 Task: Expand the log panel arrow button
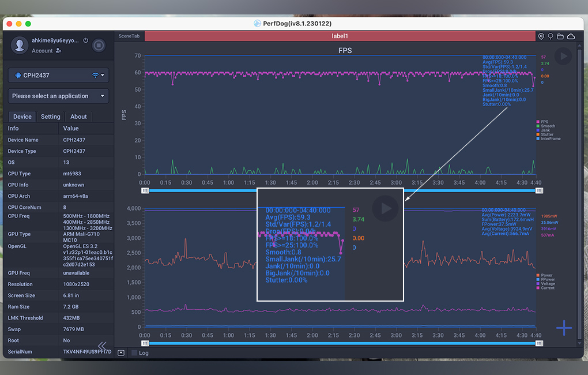click(121, 353)
